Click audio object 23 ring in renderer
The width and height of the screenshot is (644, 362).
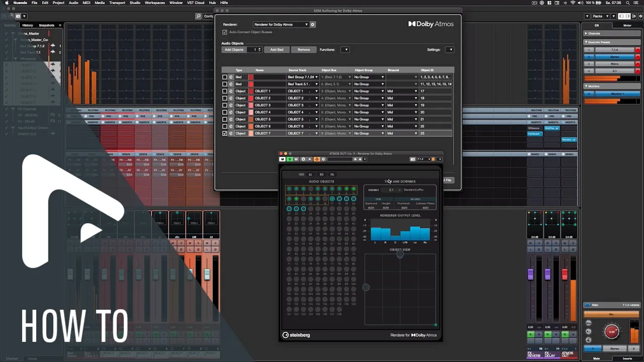303,209
